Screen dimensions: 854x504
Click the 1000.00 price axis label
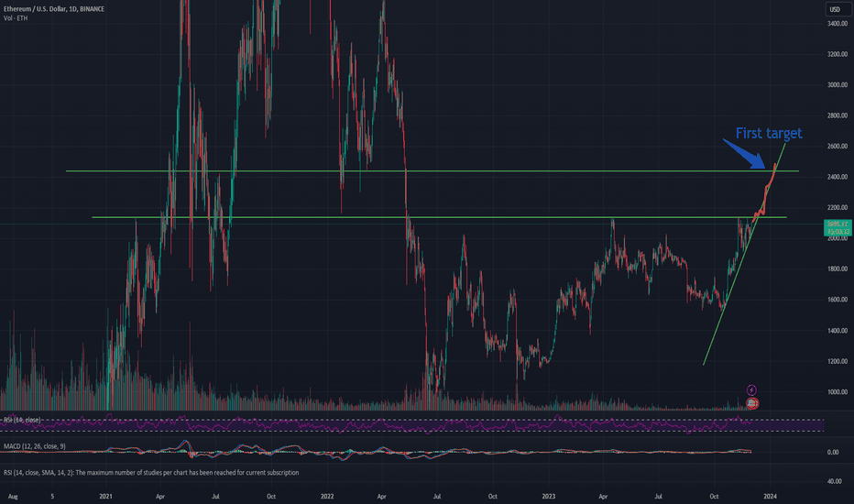[x=838, y=392]
